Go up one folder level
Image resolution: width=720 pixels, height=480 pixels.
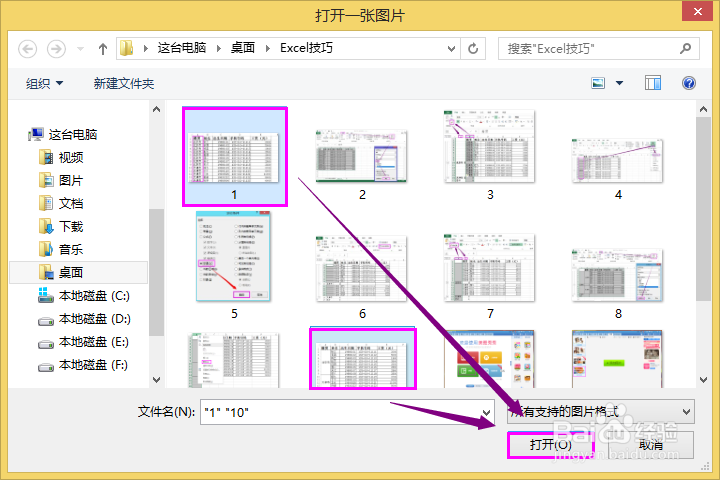103,49
